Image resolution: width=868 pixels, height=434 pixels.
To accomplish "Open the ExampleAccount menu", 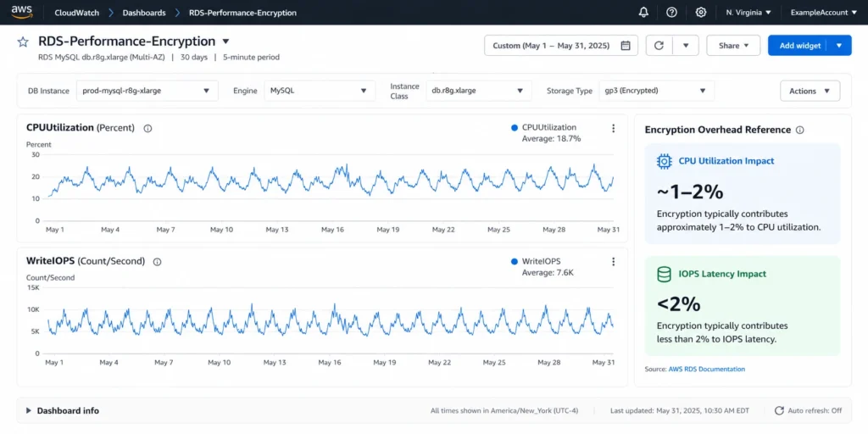I will 824,12.
